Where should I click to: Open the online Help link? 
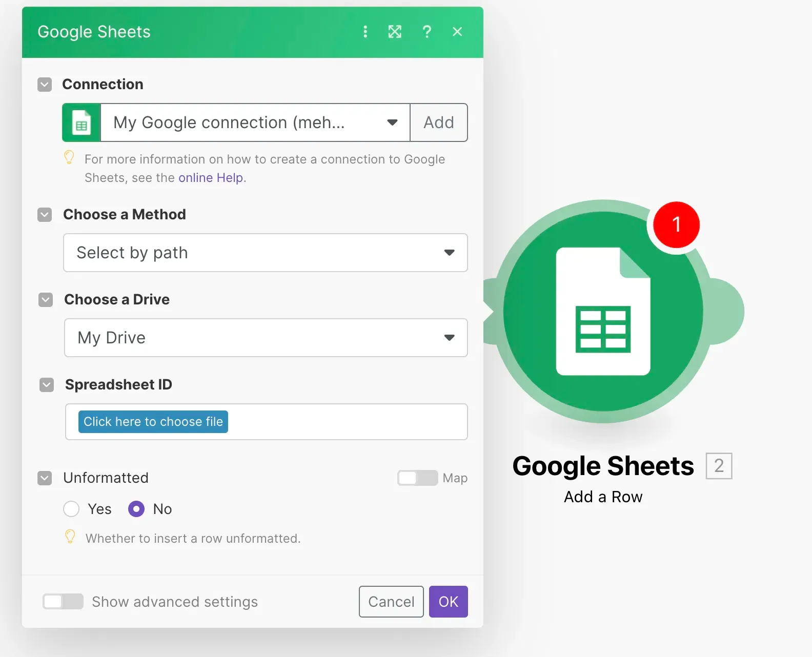(x=211, y=178)
